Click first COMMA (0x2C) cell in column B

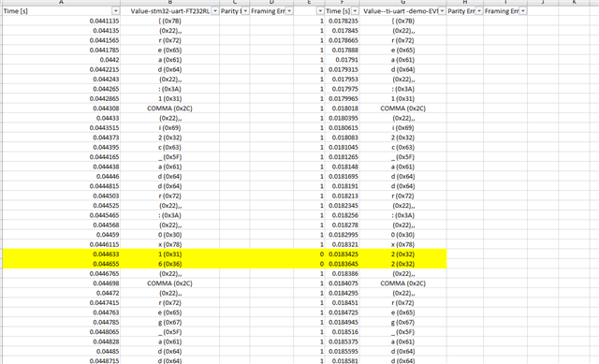170,109
